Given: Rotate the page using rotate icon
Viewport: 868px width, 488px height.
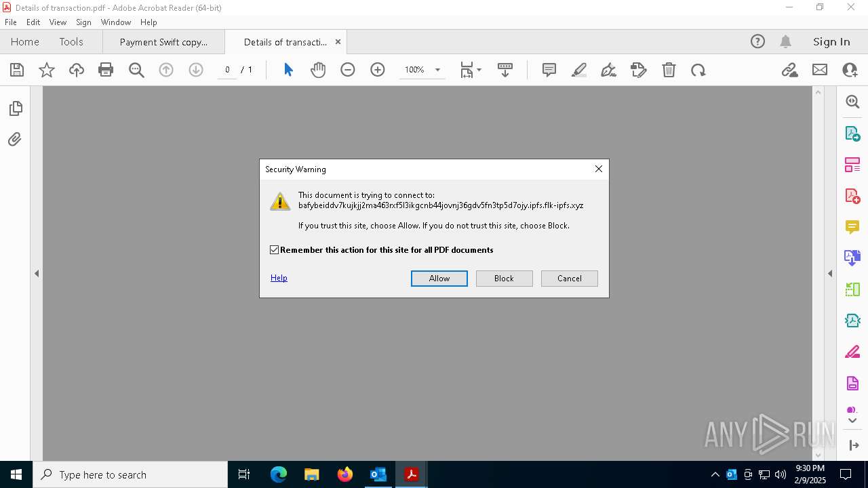Looking at the screenshot, I should [698, 70].
